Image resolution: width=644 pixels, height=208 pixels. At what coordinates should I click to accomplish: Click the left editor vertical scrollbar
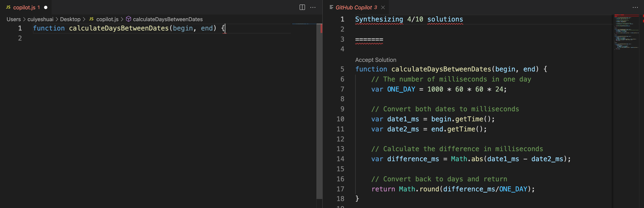coord(319,113)
